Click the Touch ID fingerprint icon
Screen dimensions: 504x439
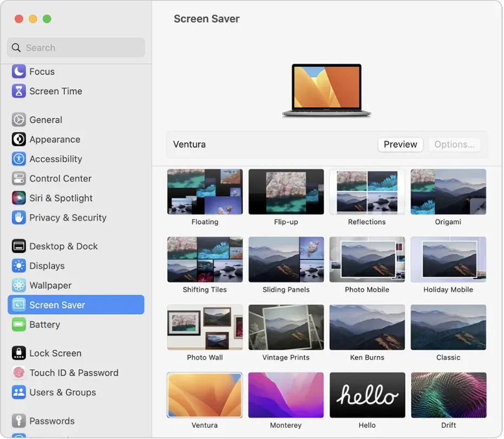19,373
